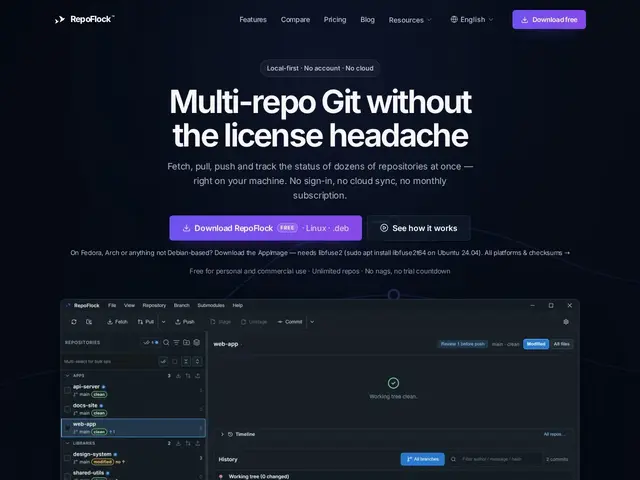Screen dimensions: 640x480
Task: Click the open-repository folder icon beside refresh
Action: pos(89,322)
